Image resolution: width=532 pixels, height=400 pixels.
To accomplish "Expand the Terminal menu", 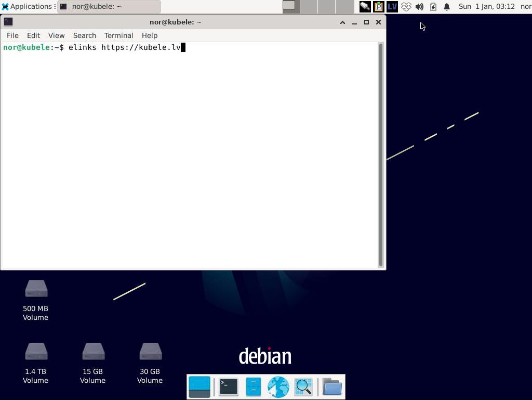I will (x=118, y=35).
